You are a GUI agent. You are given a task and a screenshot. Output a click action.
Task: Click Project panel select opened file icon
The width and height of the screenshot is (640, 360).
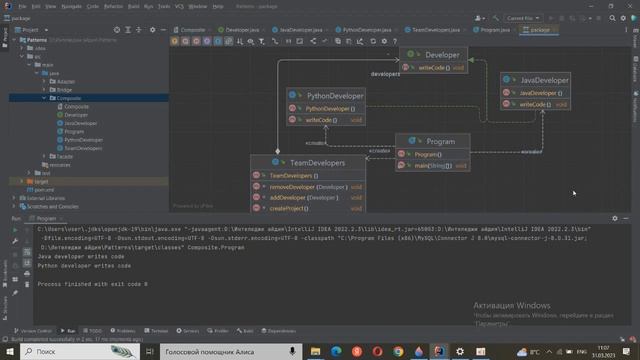117,30
